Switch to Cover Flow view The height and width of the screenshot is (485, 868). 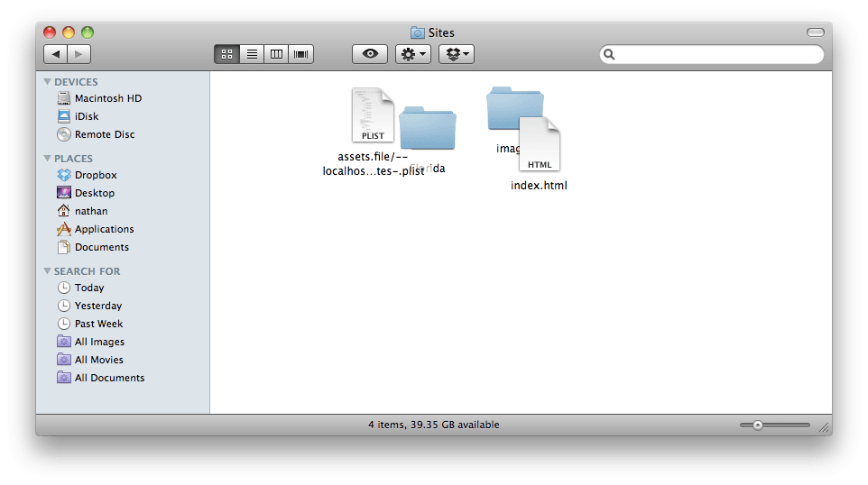click(301, 54)
